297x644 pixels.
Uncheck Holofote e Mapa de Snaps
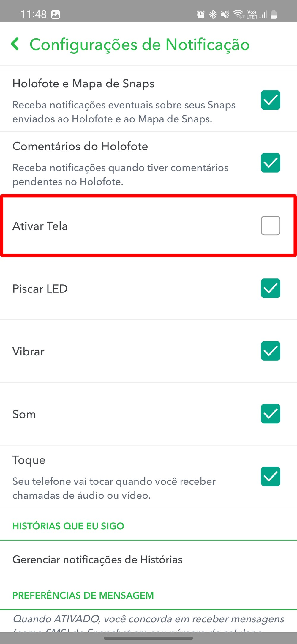(x=270, y=100)
